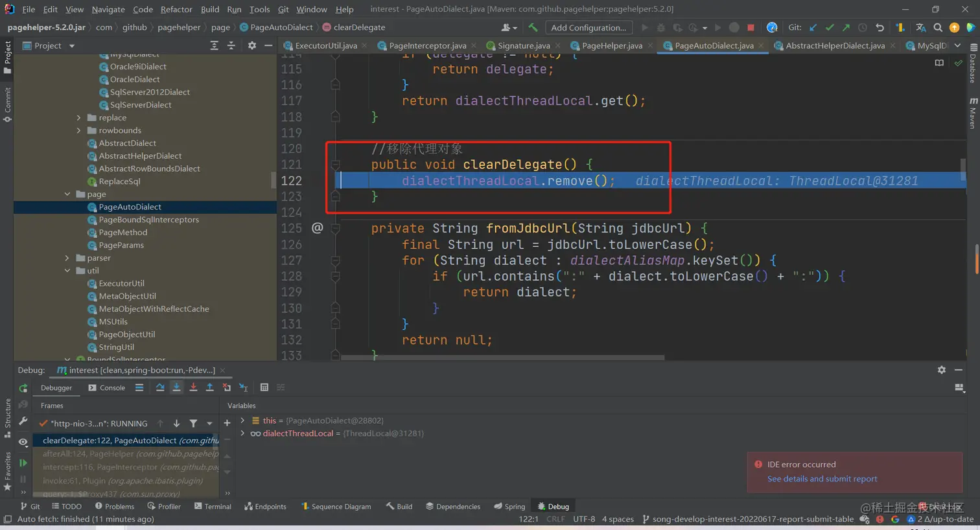The image size is (980, 530).
Task: Click the Search Everywhere magnifier icon
Action: pyautogui.click(x=938, y=27)
